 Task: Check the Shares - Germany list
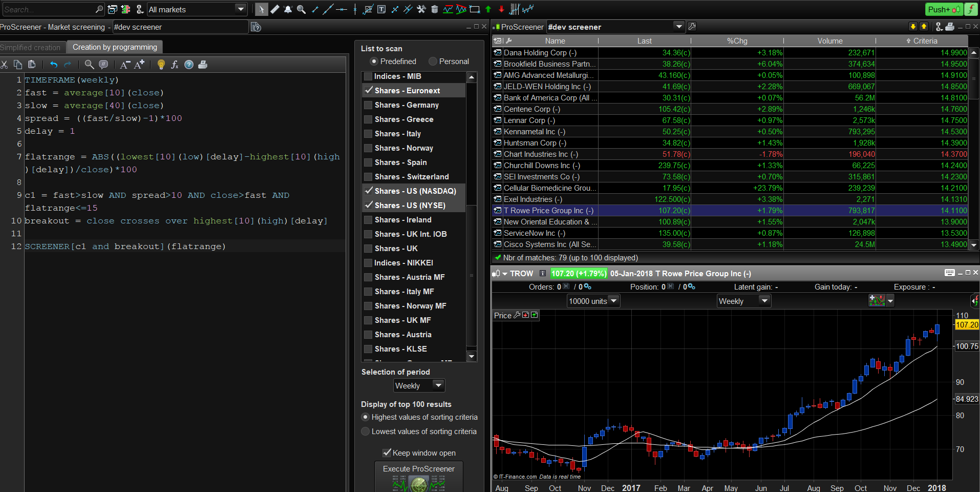368,105
